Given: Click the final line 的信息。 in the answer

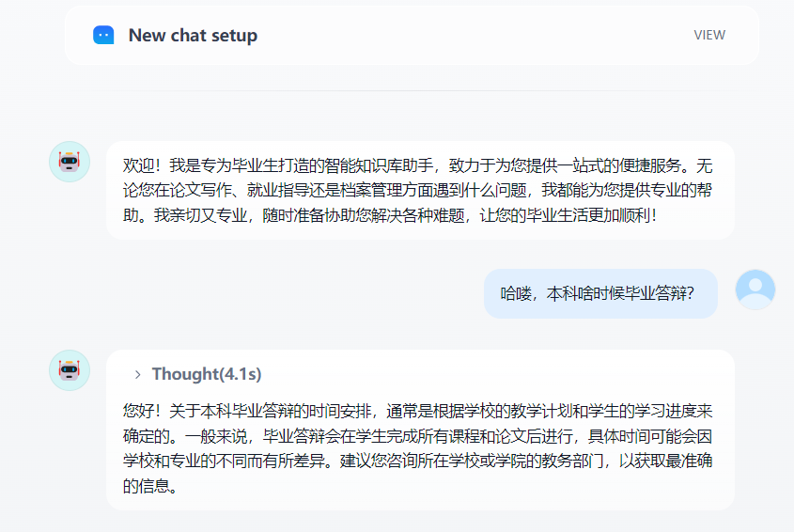Looking at the screenshot, I should 150,488.
